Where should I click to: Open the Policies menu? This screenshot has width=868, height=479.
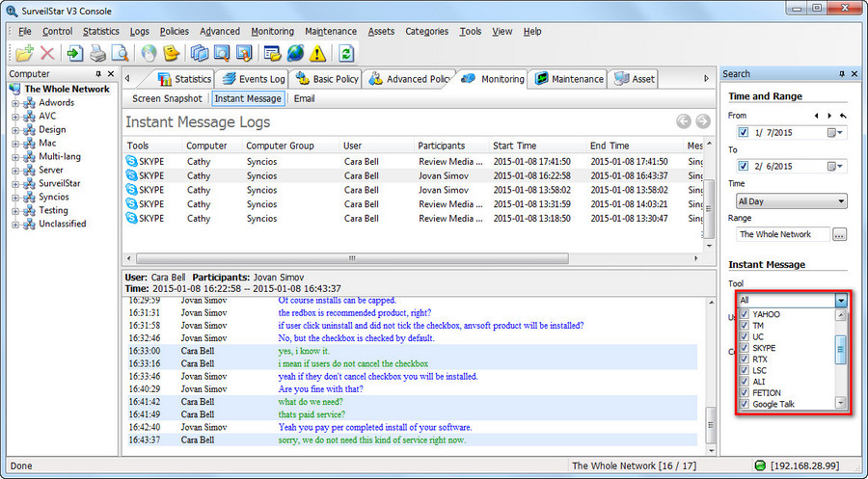tap(175, 32)
